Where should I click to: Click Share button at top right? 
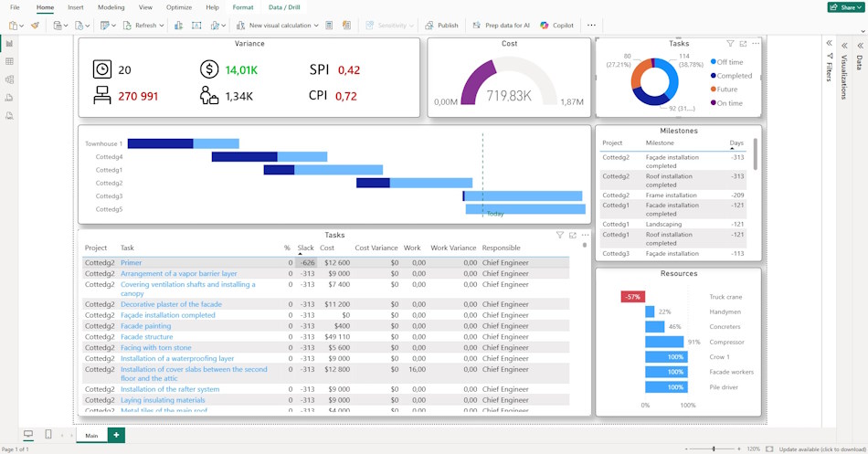pyautogui.click(x=846, y=7)
